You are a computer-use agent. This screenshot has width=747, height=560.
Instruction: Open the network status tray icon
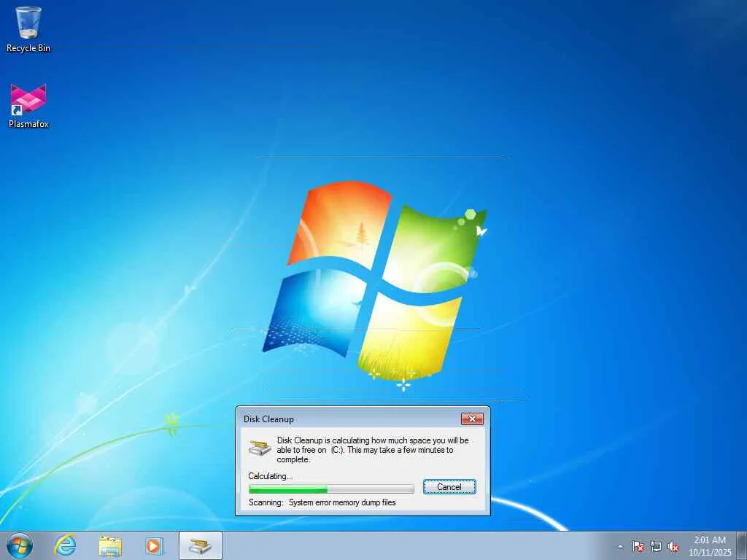pyautogui.click(x=656, y=546)
